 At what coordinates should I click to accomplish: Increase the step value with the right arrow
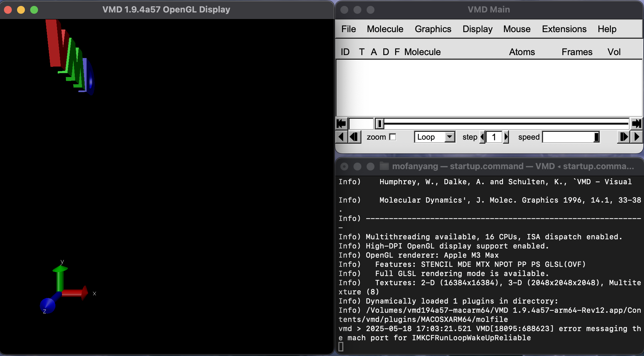click(506, 137)
